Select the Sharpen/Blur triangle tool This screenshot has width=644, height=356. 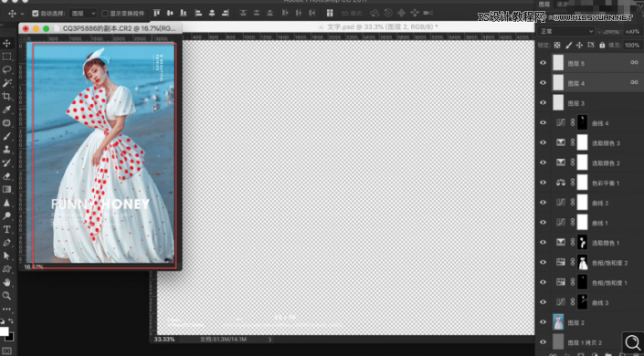[7, 203]
